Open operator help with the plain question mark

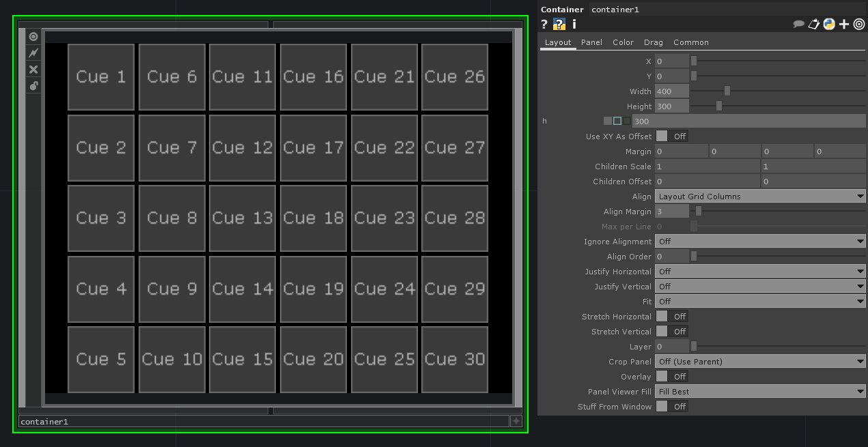click(x=544, y=25)
